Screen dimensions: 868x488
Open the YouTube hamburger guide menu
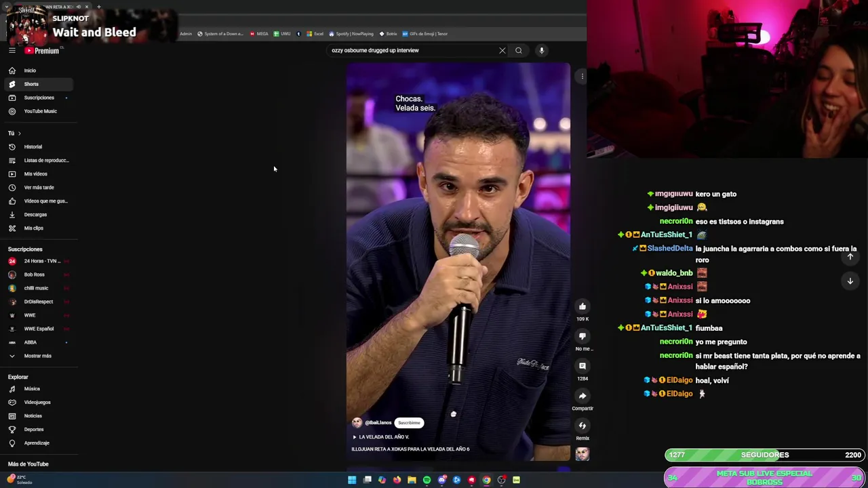point(12,50)
